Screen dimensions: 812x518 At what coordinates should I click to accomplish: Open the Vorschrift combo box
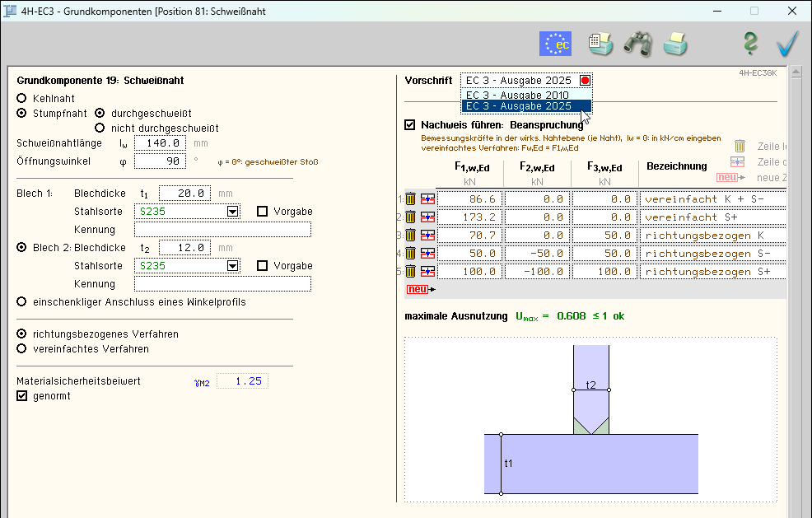[526, 81]
